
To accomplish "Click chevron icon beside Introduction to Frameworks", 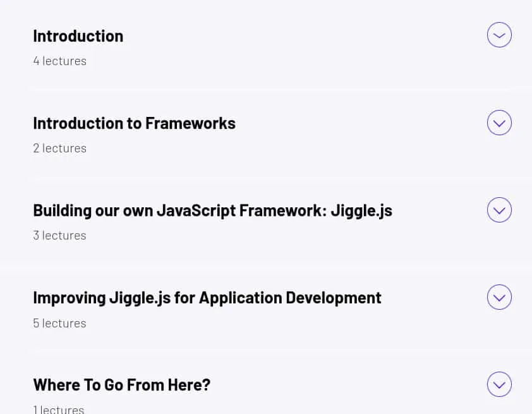I will 499,123.
